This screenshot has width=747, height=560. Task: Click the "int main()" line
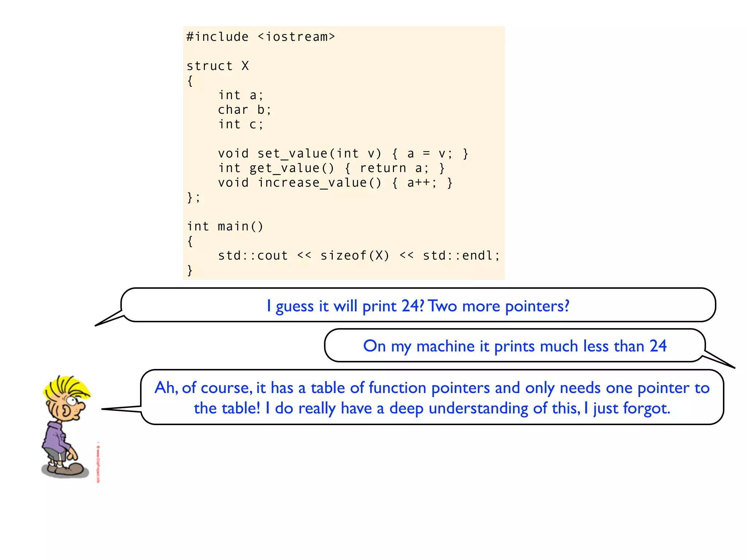click(225, 226)
